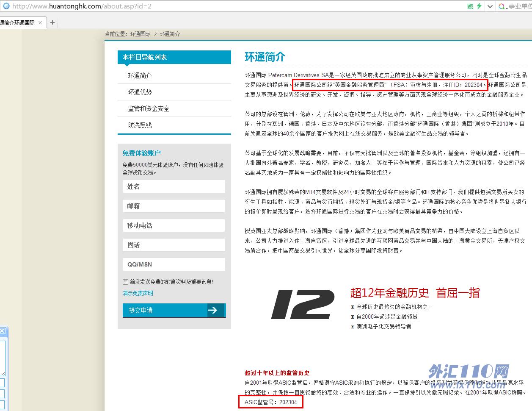Open the 演示免责声明 link

[x=138, y=293]
